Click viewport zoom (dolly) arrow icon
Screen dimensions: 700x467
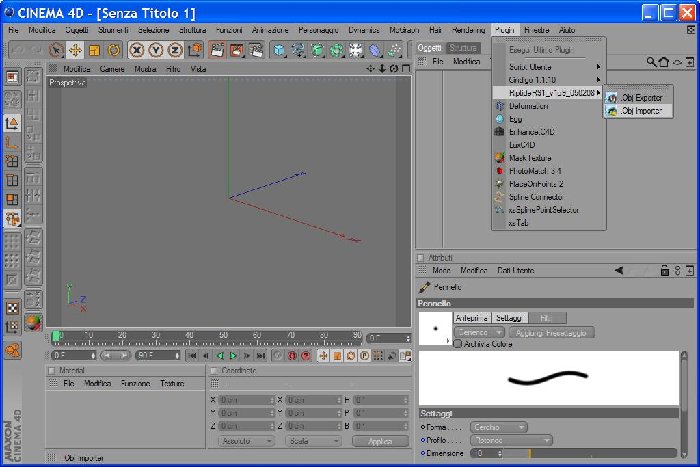[x=382, y=68]
